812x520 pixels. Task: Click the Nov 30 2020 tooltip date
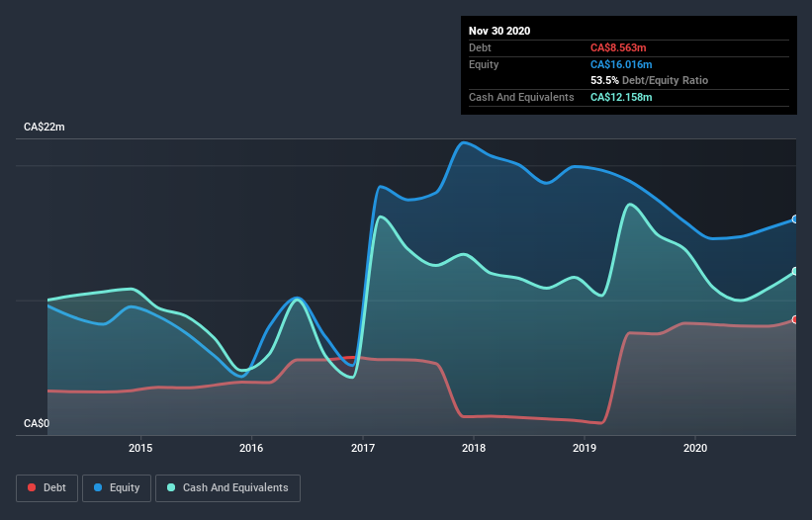click(x=499, y=31)
